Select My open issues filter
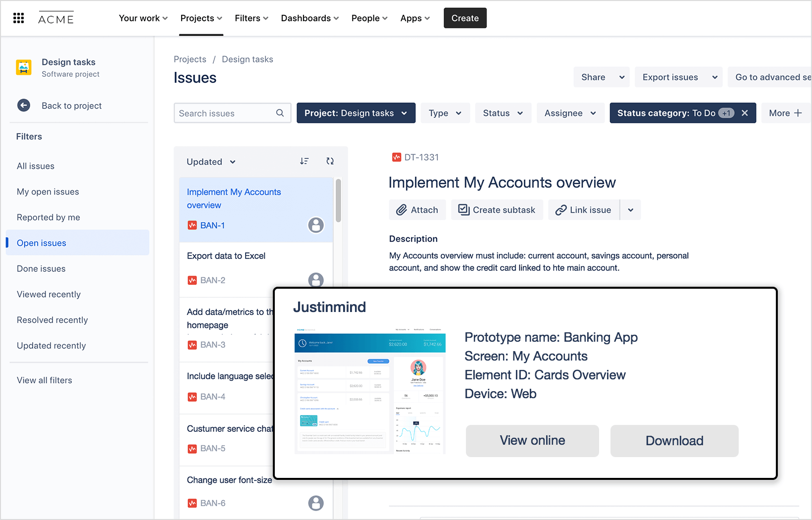The height and width of the screenshot is (520, 812). pos(48,192)
